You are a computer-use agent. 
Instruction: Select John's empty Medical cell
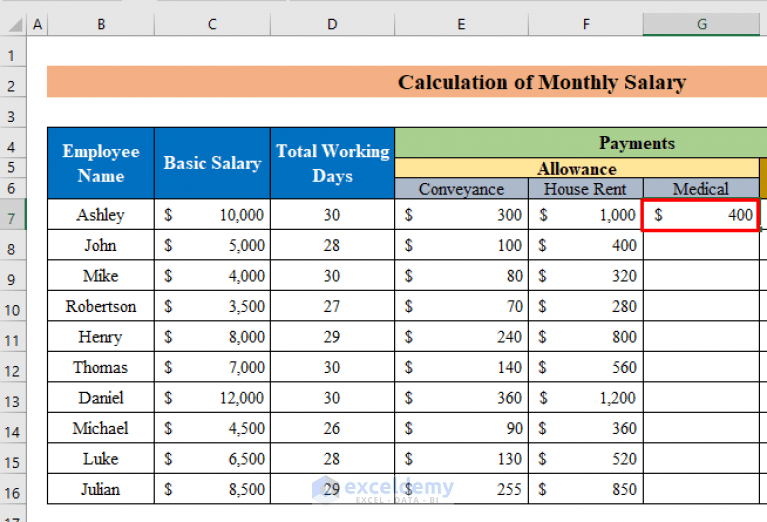click(701, 245)
